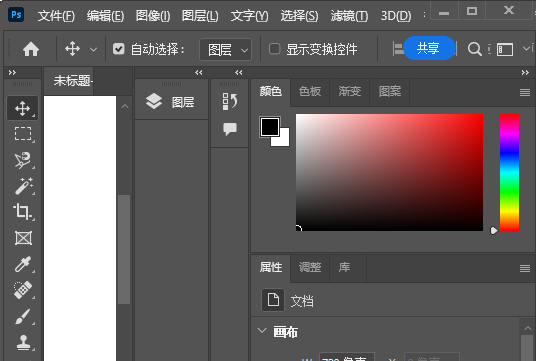Open the 编辑(E) menu
The height and width of the screenshot is (361, 536).
(x=105, y=16)
